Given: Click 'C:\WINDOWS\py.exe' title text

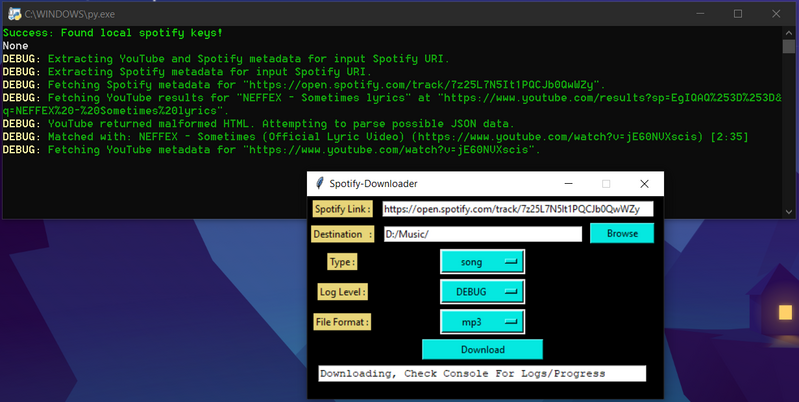Looking at the screenshot, I should click(69, 14).
